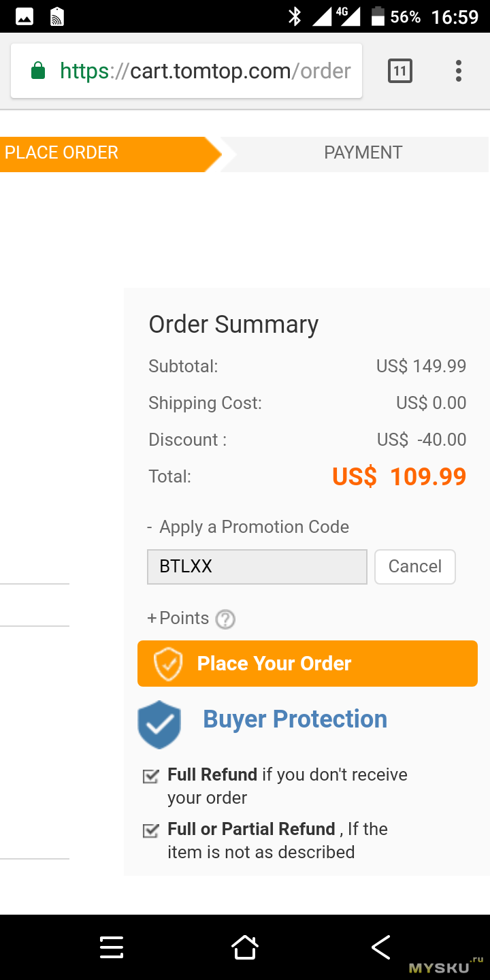This screenshot has height=980, width=490.
Task: Select the PAYMENT step tab
Action: click(x=363, y=154)
